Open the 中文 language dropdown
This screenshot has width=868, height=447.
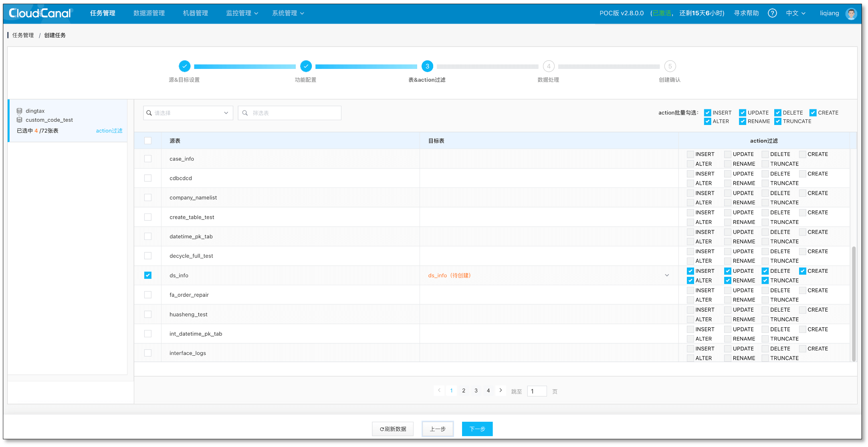(795, 13)
